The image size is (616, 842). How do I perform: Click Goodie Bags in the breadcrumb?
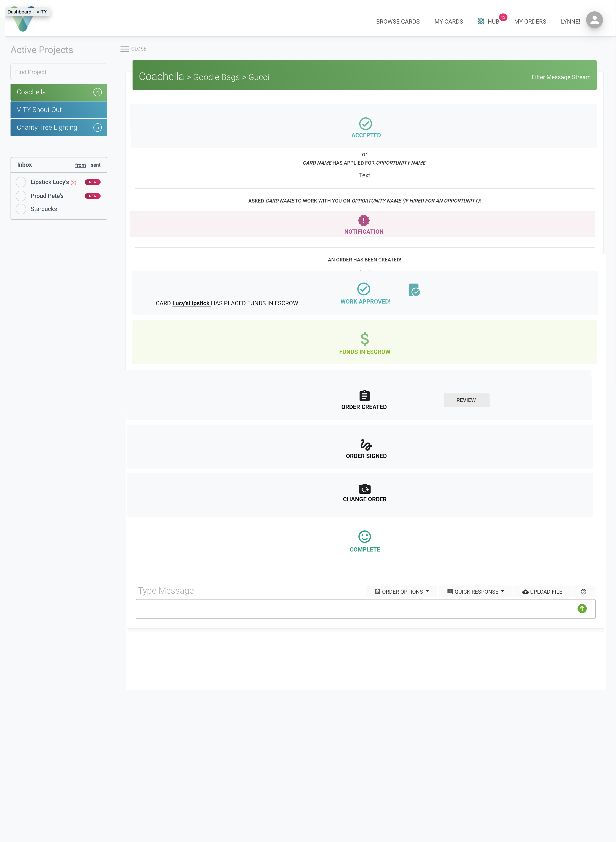pos(216,77)
